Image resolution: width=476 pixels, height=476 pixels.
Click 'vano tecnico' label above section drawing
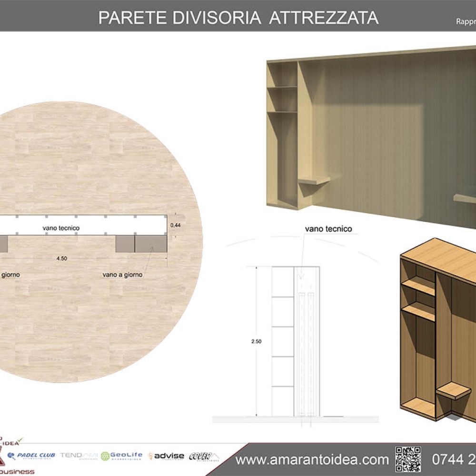pos(328,229)
